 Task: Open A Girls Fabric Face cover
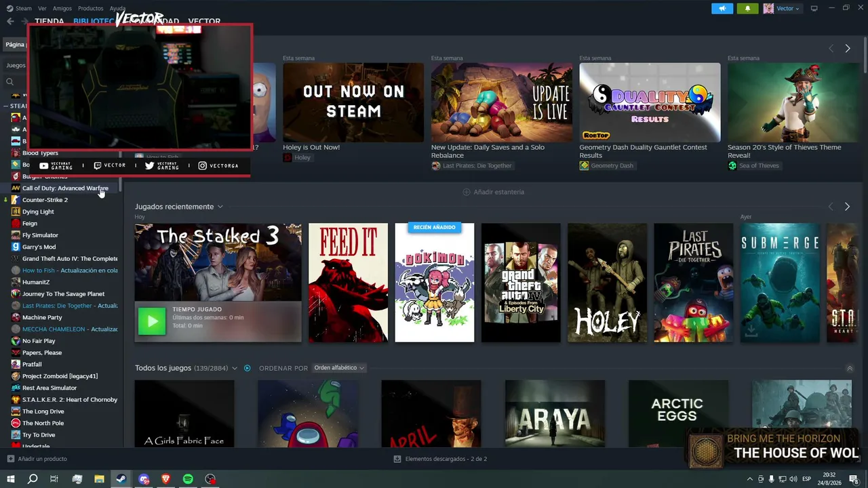pos(184,413)
